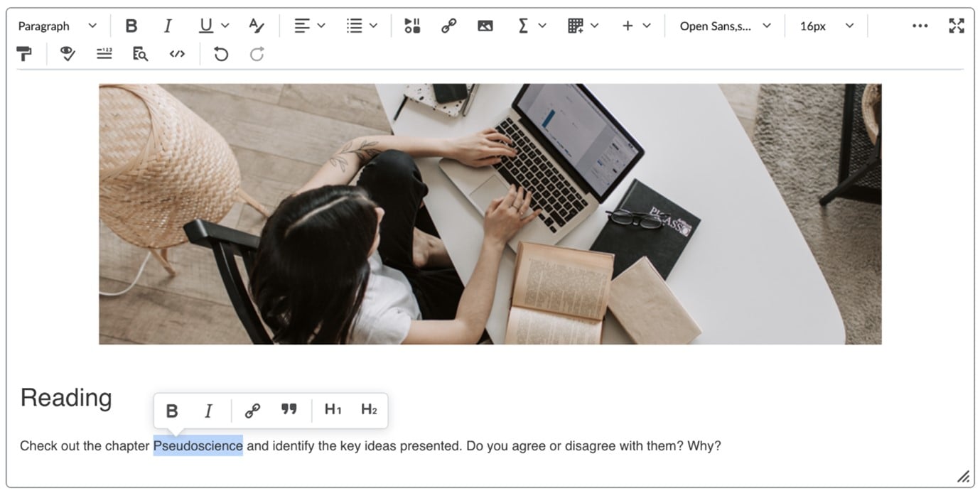This screenshot has height=493, width=980.
Task: Open the word count tool
Action: [104, 54]
